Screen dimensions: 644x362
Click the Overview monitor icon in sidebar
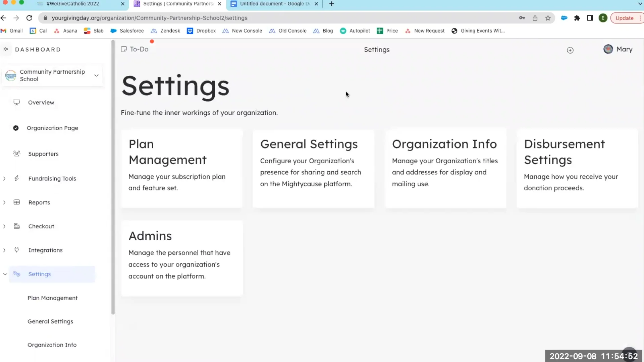point(16,102)
